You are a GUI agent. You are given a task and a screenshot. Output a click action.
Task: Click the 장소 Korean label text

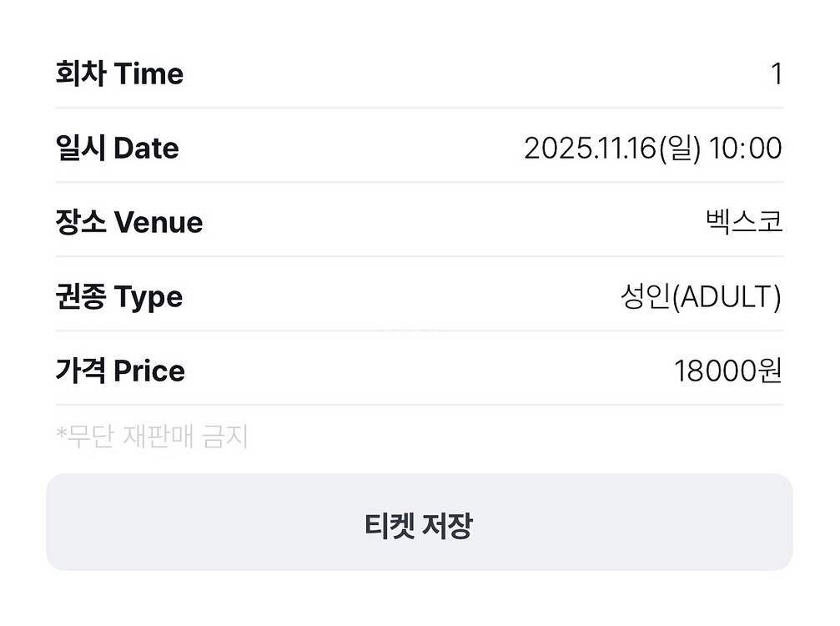pyautogui.click(x=80, y=223)
